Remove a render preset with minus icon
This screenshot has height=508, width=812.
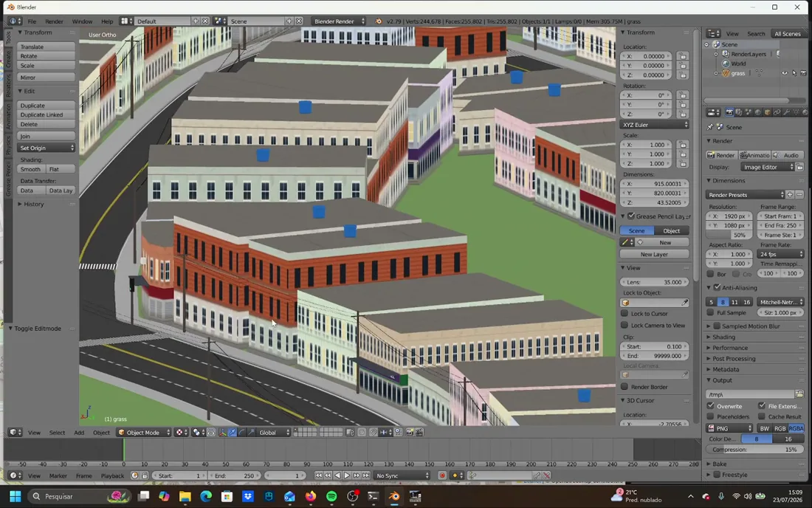click(799, 195)
